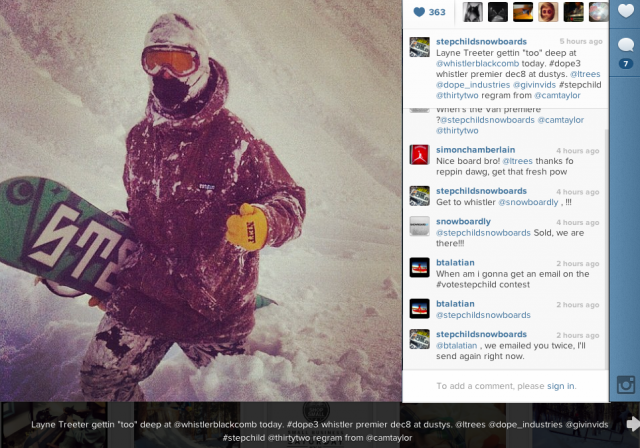Screen dimensions: 640x448
Task: Click the Instagram camera logo icon
Action: tap(625, 384)
